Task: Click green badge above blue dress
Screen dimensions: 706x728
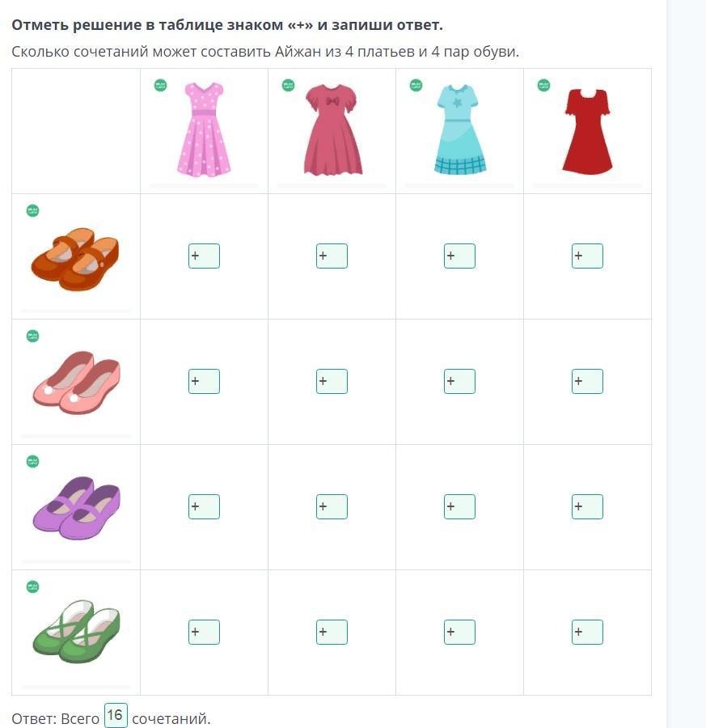Action: point(416,85)
